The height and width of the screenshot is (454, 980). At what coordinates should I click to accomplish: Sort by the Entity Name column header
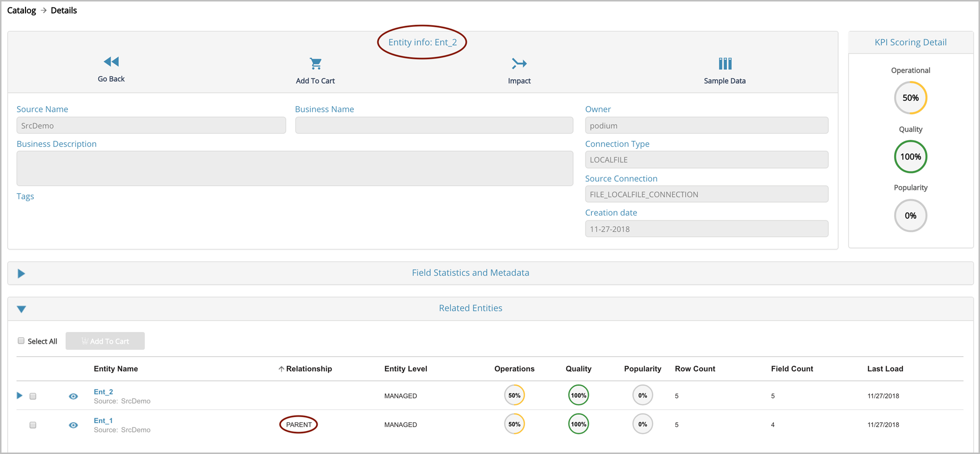116,369
